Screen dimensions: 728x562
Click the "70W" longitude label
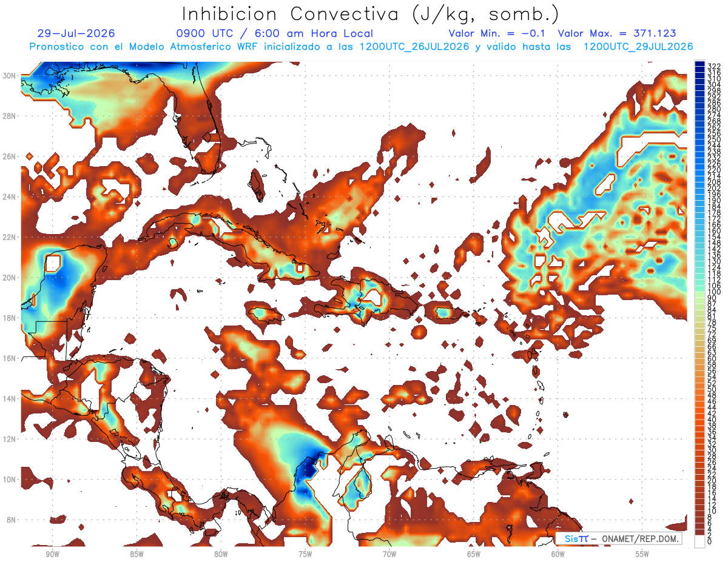click(389, 555)
